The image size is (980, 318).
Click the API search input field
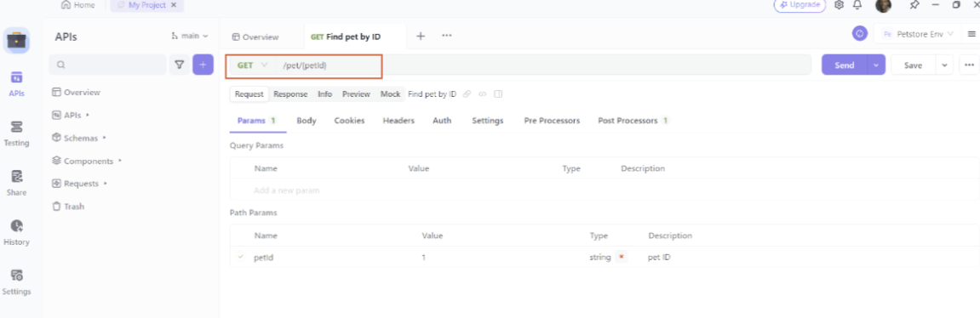click(x=107, y=65)
